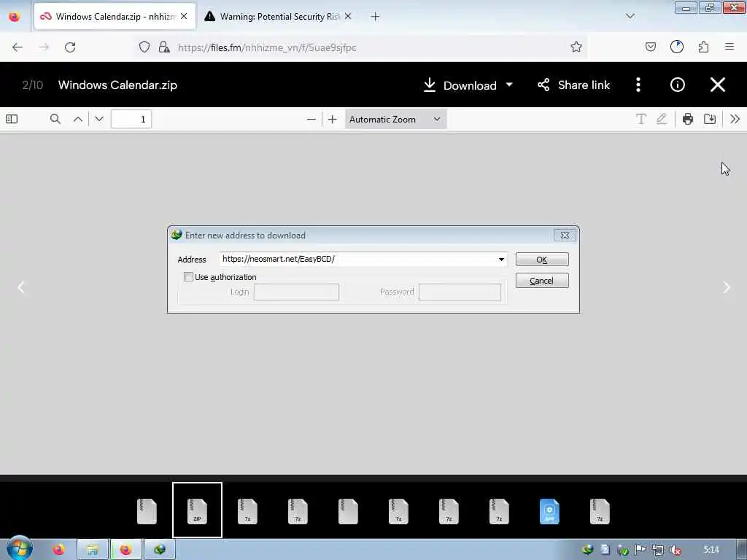Select the first file thumbnail in strip
This screenshot has height=560, width=747.
[147, 511]
